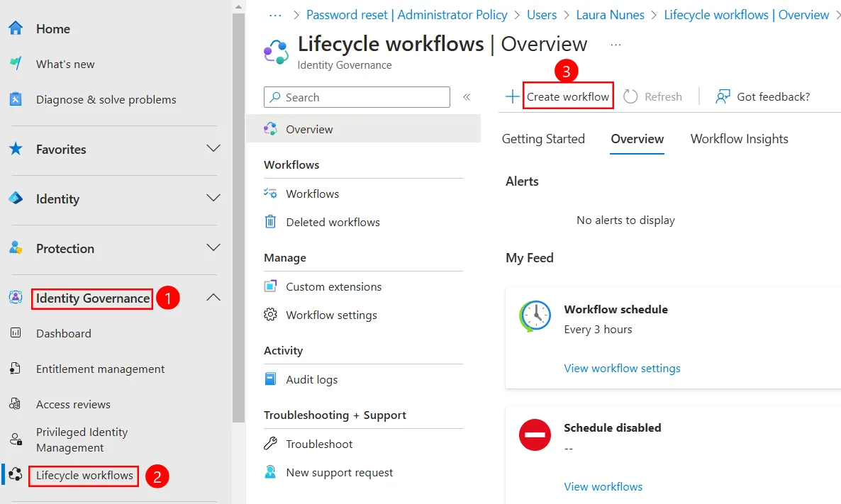Open the Laura Nunes breadcrumb link
The width and height of the screenshot is (841, 504).
point(611,15)
